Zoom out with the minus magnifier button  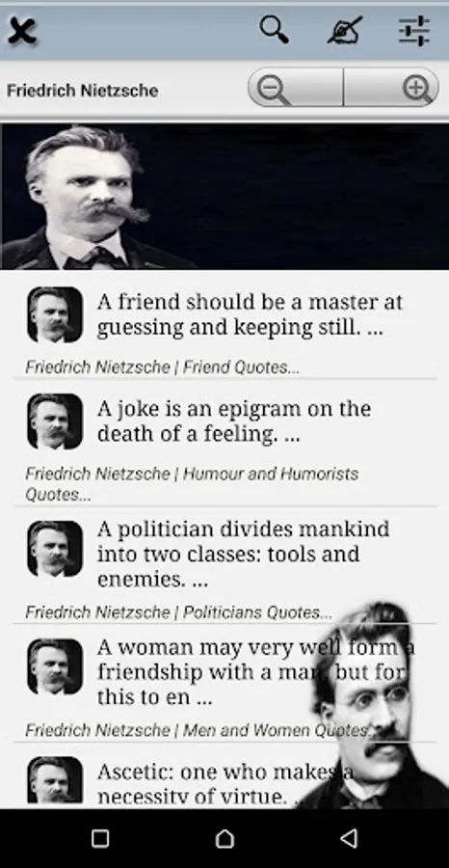(x=295, y=88)
